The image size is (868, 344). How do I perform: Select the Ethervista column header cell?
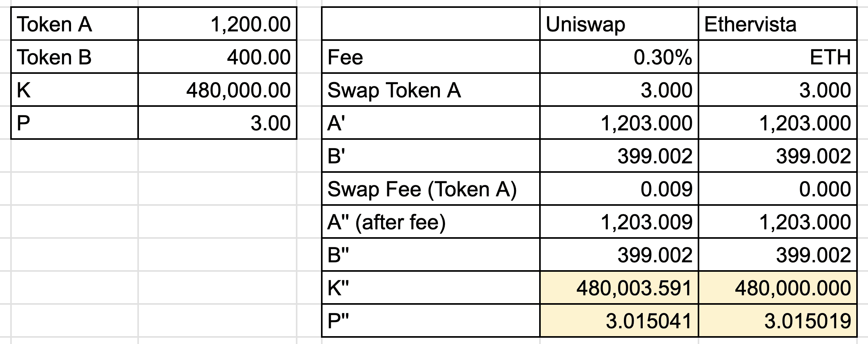777,24
